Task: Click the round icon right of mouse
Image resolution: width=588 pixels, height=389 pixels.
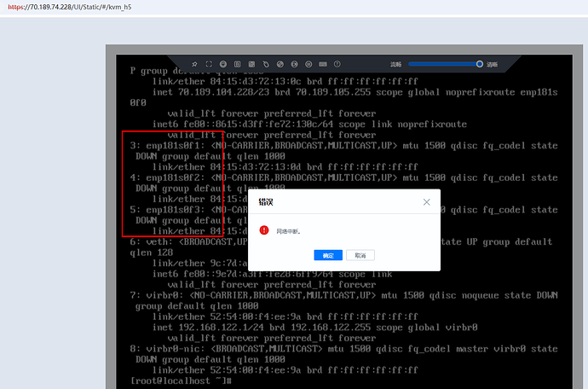Action: click(x=280, y=64)
